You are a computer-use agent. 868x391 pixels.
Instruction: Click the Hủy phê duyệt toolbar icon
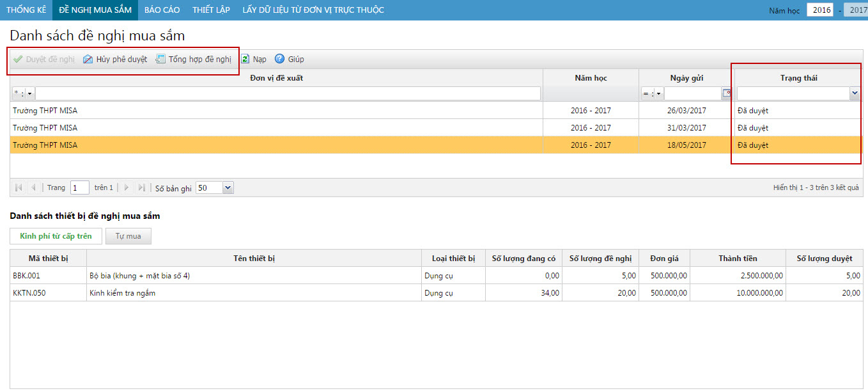coord(88,60)
